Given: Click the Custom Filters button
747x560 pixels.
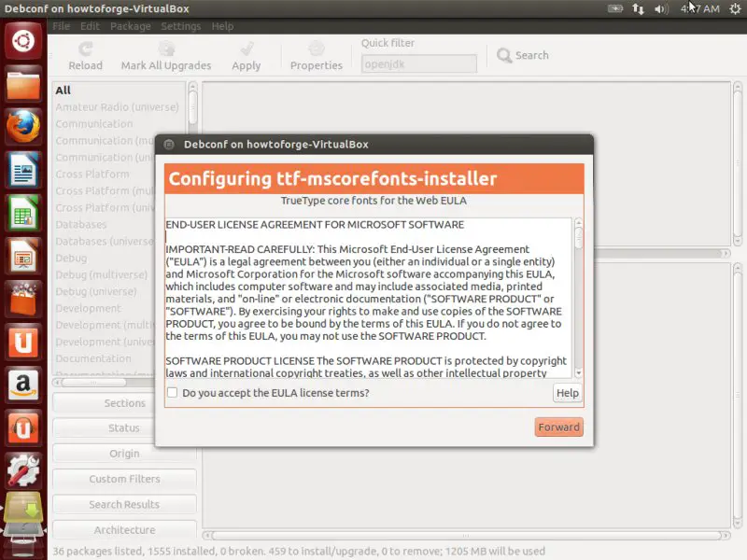Looking at the screenshot, I should click(124, 479).
